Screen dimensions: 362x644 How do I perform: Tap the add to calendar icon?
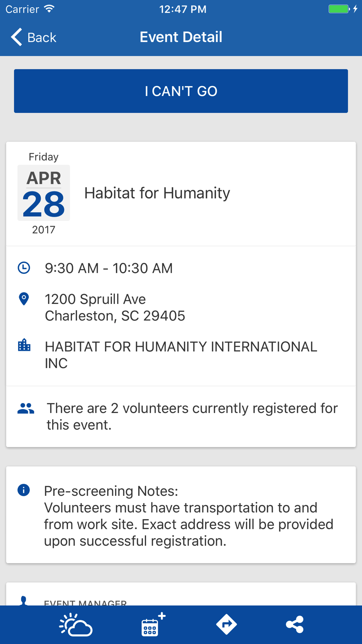click(152, 624)
